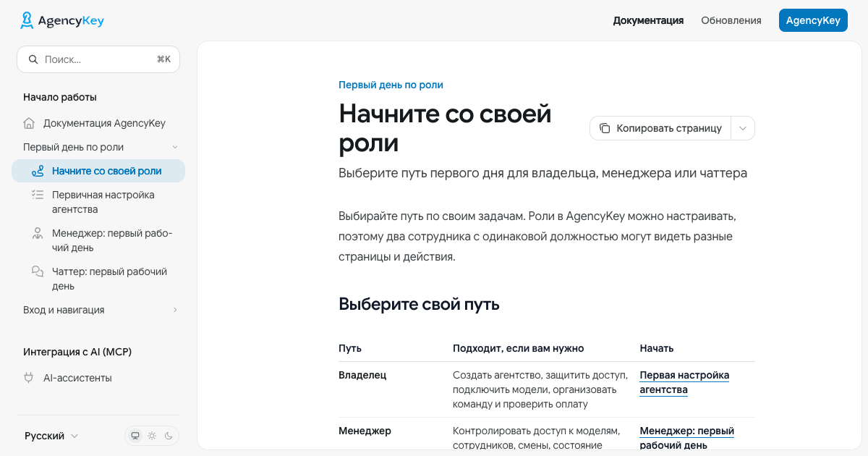Click the Путь column header
868x456 pixels.
click(x=350, y=348)
